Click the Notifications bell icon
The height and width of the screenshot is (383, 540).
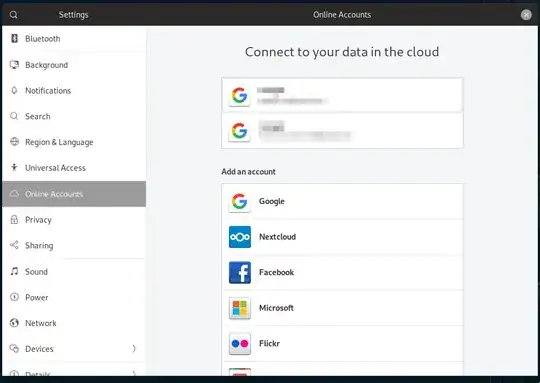14,90
